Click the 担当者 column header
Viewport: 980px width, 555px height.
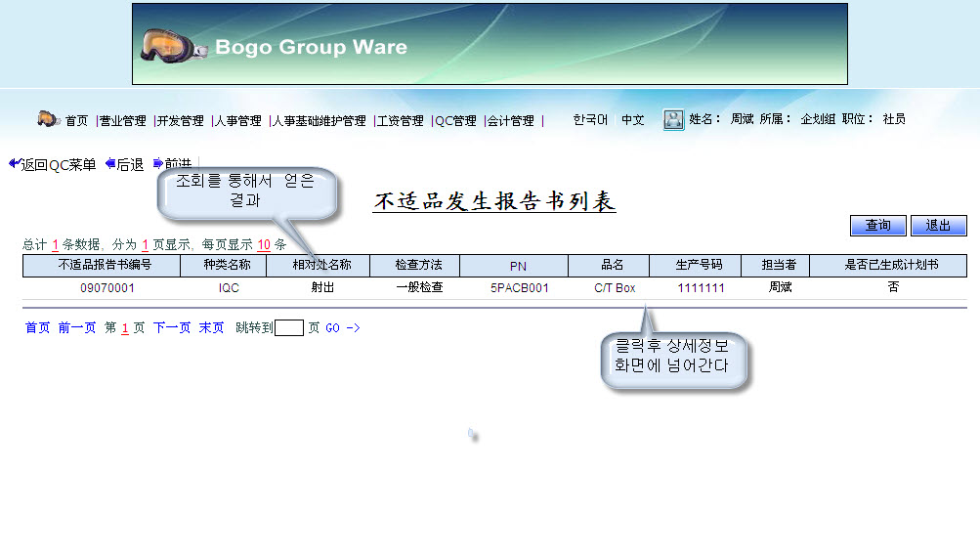point(775,266)
